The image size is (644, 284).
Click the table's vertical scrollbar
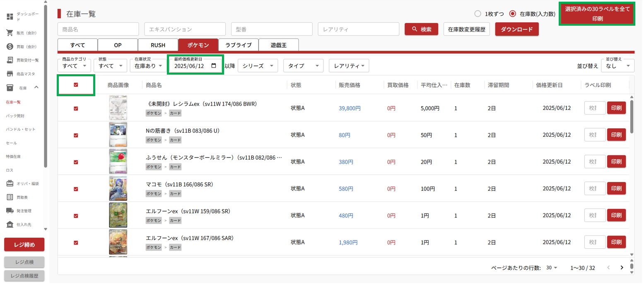click(632, 116)
